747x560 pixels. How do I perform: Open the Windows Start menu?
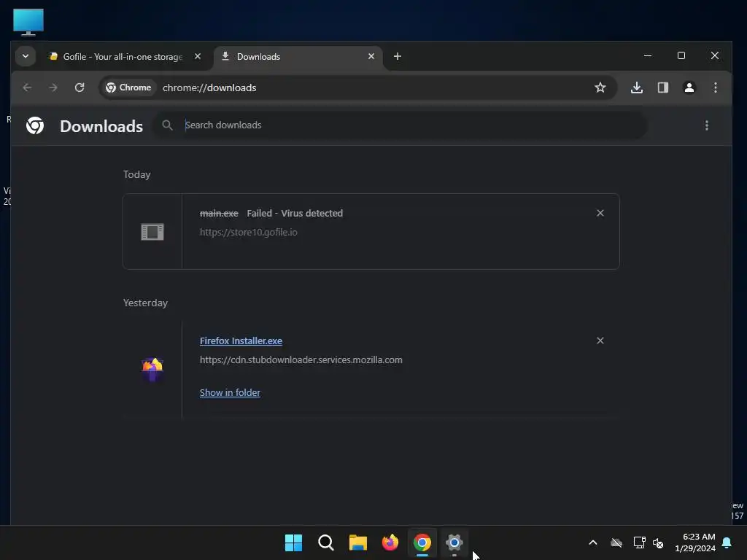click(x=293, y=542)
